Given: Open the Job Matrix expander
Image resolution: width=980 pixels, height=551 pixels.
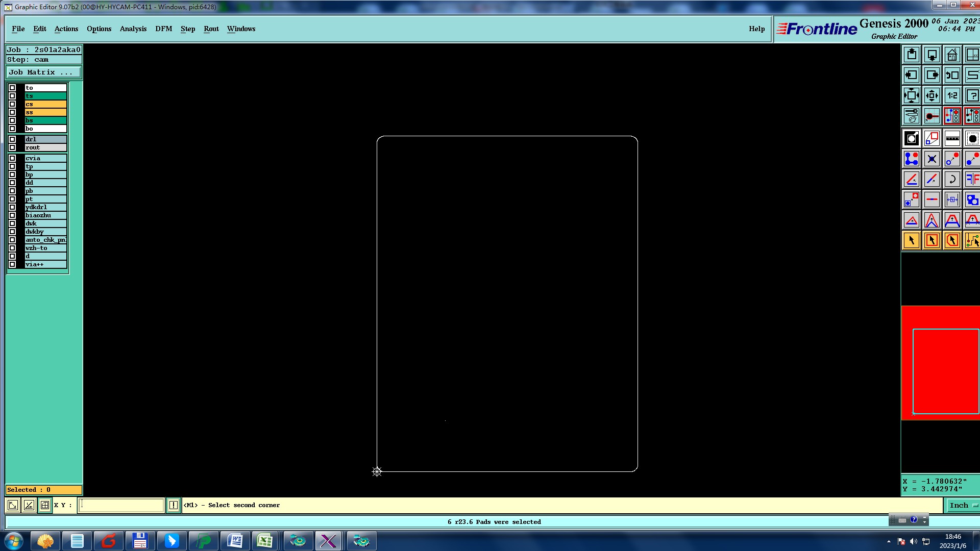Looking at the screenshot, I should 43,72.
